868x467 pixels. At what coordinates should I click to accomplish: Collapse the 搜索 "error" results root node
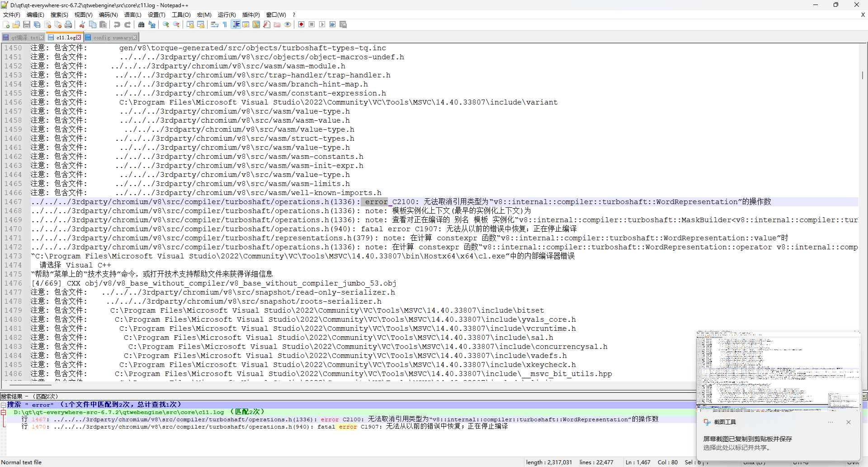tap(3, 405)
